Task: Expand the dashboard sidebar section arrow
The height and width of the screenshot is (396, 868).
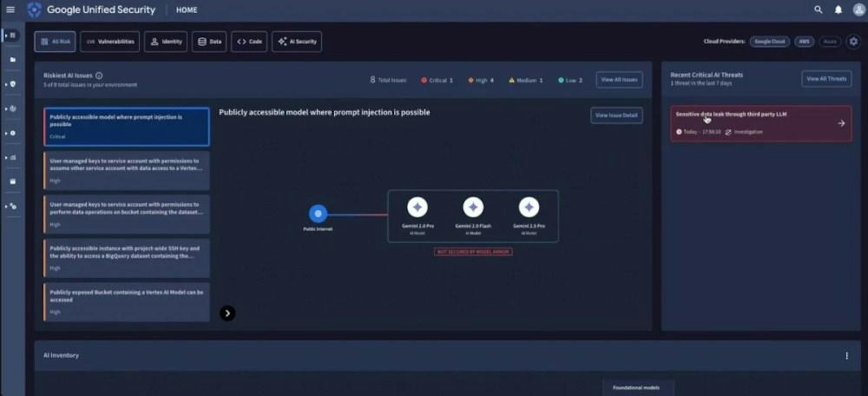Action: [x=6, y=35]
